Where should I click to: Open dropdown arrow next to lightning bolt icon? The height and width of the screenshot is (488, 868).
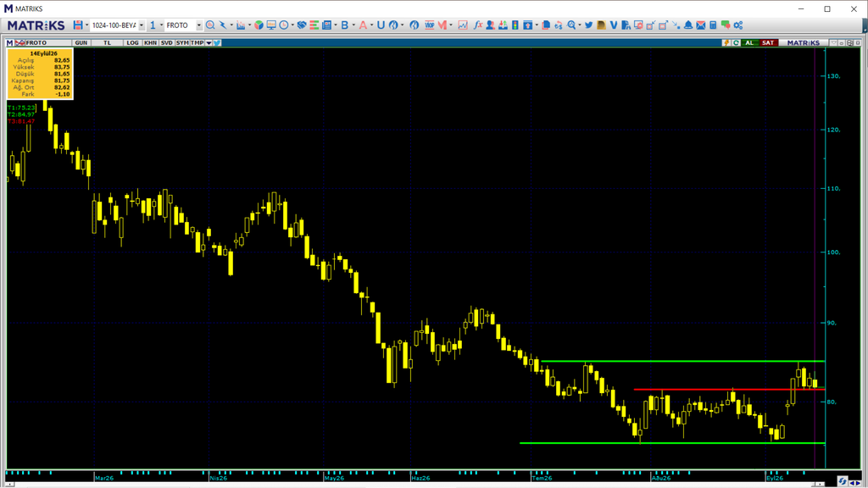coord(231,25)
